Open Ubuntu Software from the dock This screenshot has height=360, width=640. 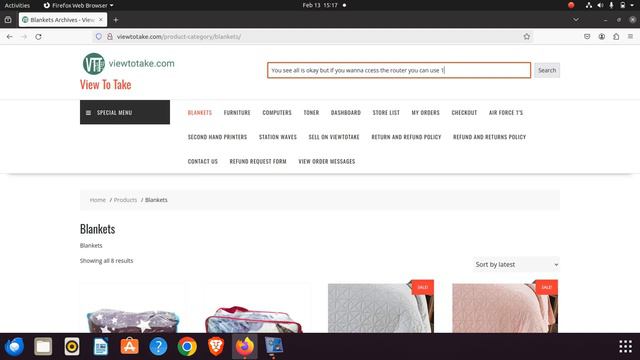click(x=129, y=347)
